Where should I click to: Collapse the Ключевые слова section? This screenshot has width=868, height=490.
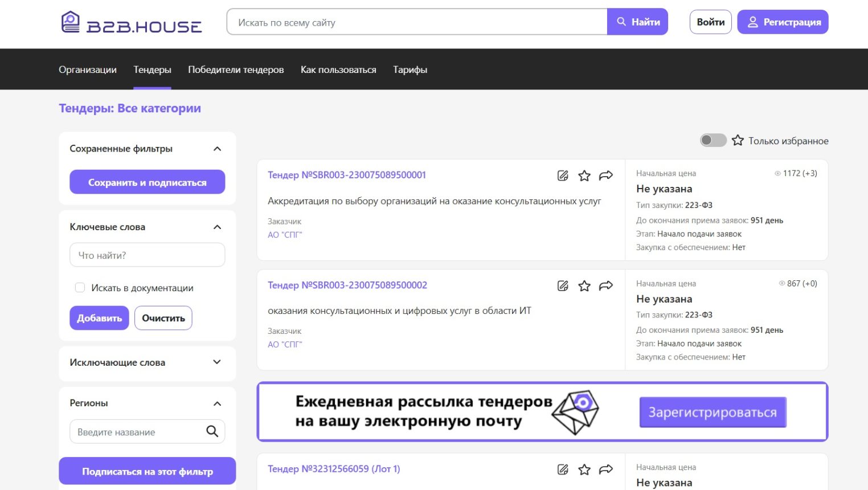217,227
